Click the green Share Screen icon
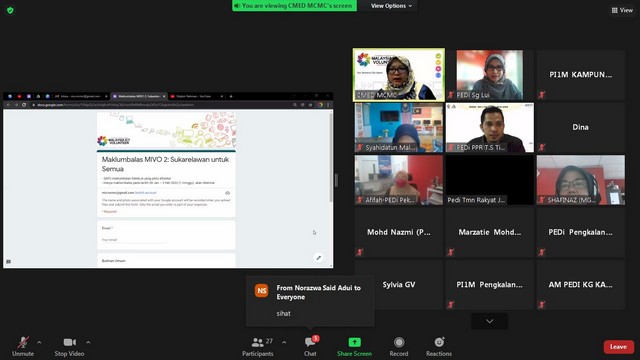 [x=354, y=342]
